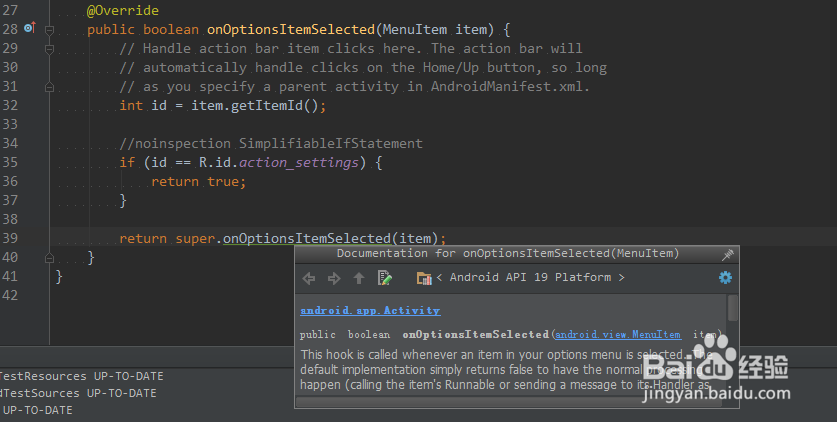Click the documentation title for onOptionsItemSelected(MenuItem)

508,253
